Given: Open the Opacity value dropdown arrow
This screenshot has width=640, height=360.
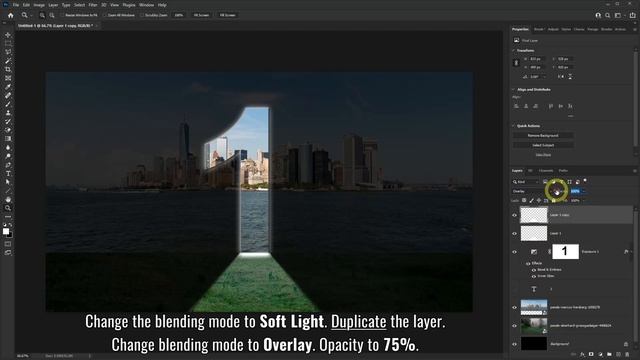Looking at the screenshot, I should click(584, 191).
